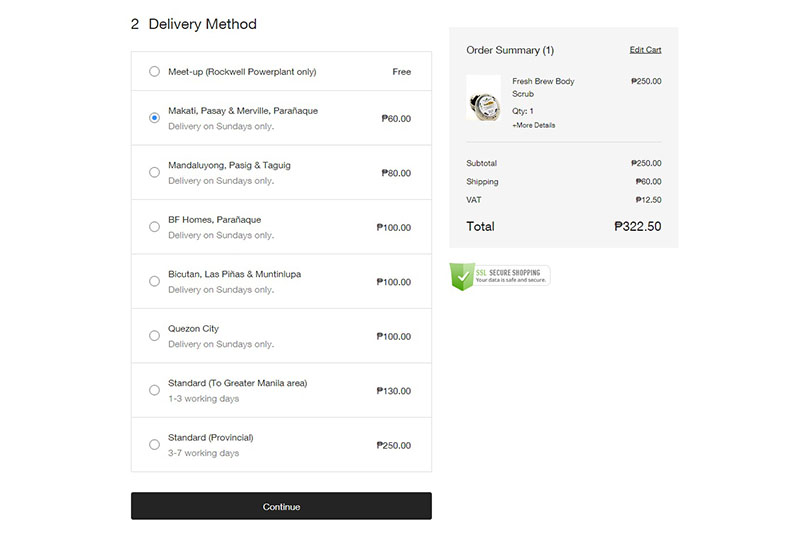
Task: Click the '1-3 working days' note
Action: pyautogui.click(x=204, y=398)
